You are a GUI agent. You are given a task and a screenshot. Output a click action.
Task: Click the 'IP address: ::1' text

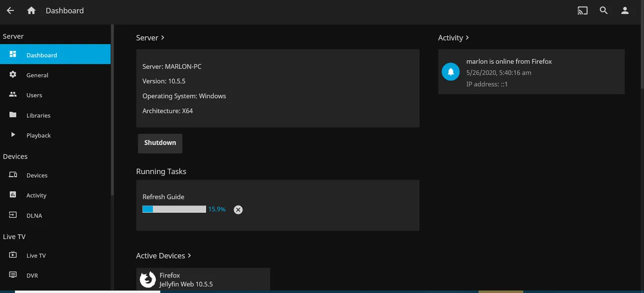tap(487, 84)
